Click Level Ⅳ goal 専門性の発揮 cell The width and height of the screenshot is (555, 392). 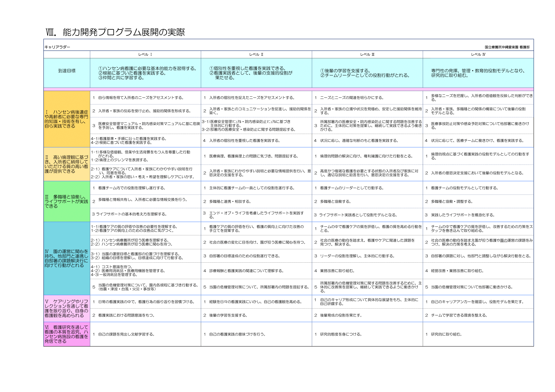(478, 73)
